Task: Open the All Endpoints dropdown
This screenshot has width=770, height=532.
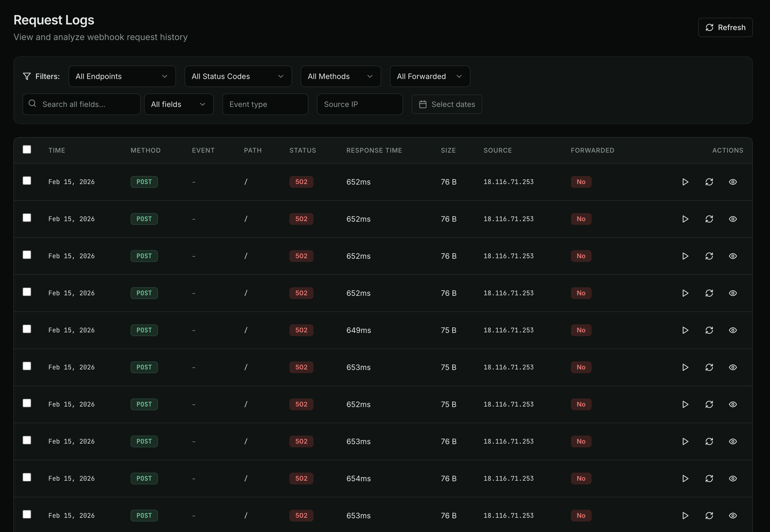Action: click(122, 76)
